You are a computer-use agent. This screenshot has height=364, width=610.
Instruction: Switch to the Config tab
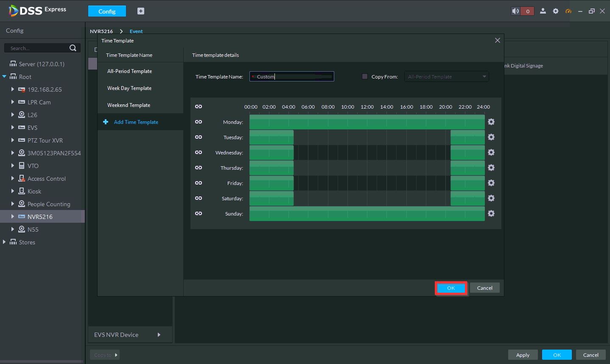tap(107, 11)
